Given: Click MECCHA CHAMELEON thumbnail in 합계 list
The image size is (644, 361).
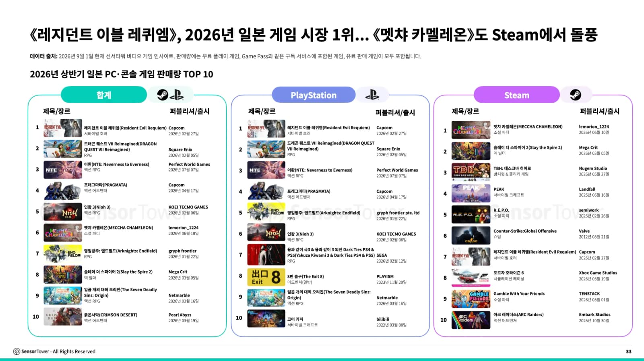Looking at the screenshot, I should click(63, 233).
